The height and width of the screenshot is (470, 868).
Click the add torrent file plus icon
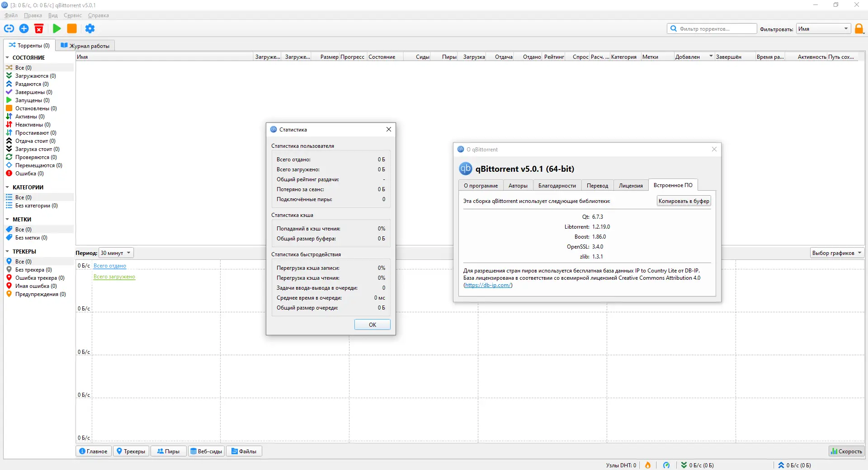coord(24,28)
